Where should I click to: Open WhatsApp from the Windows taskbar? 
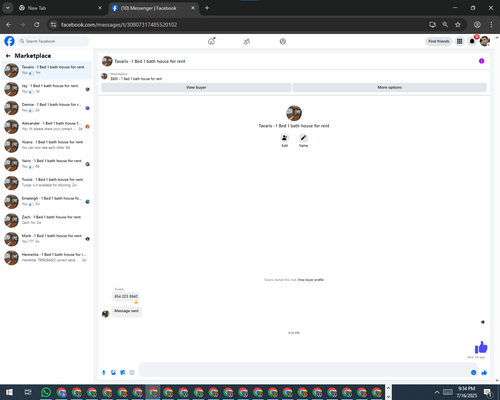click(46, 392)
